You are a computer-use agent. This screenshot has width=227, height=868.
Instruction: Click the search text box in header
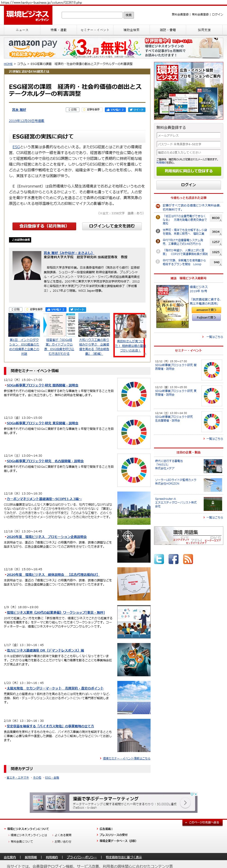[x=92, y=15]
